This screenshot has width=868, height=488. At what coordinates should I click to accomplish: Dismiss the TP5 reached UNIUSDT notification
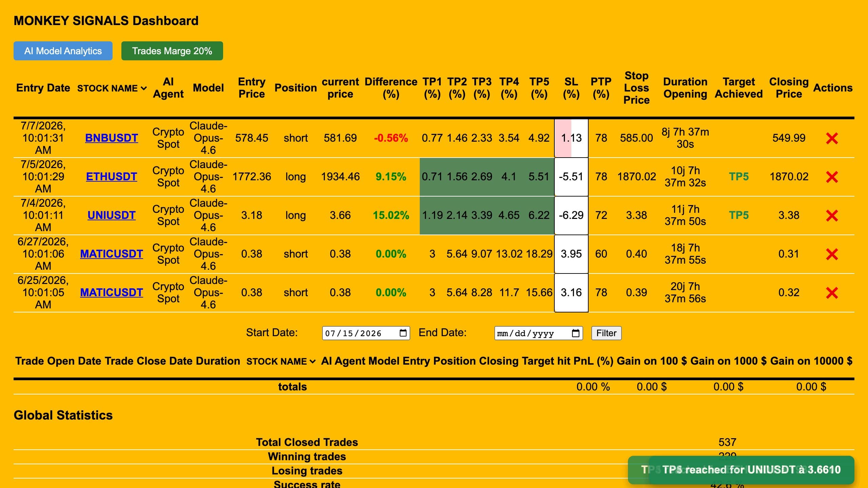(751, 470)
